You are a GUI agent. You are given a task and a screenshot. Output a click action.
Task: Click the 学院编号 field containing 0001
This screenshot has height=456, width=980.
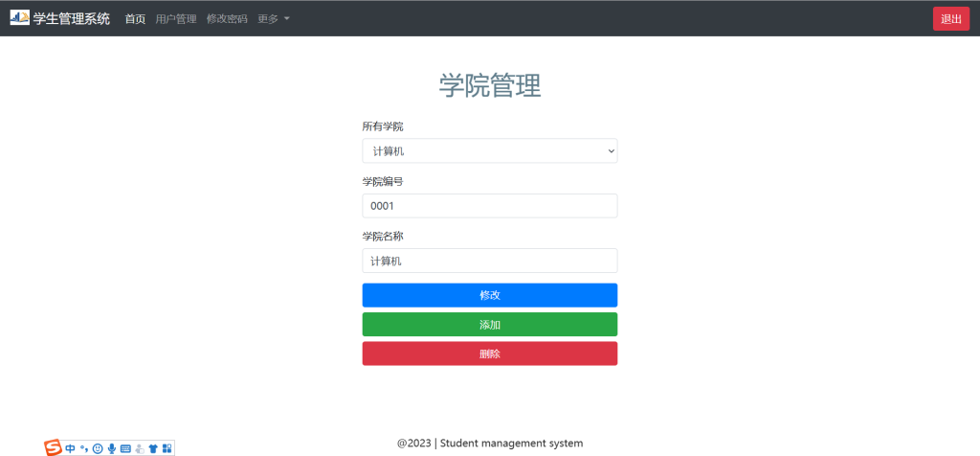[x=490, y=206]
